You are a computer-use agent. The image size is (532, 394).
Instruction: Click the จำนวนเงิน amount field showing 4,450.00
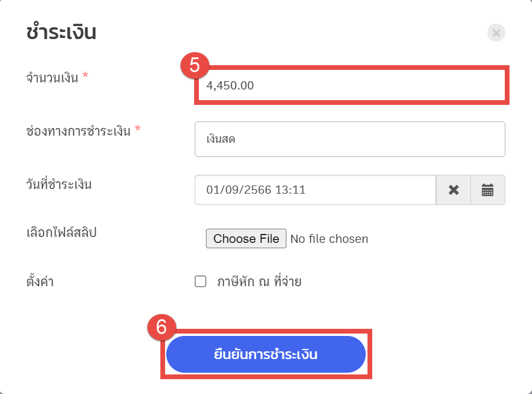[350, 85]
